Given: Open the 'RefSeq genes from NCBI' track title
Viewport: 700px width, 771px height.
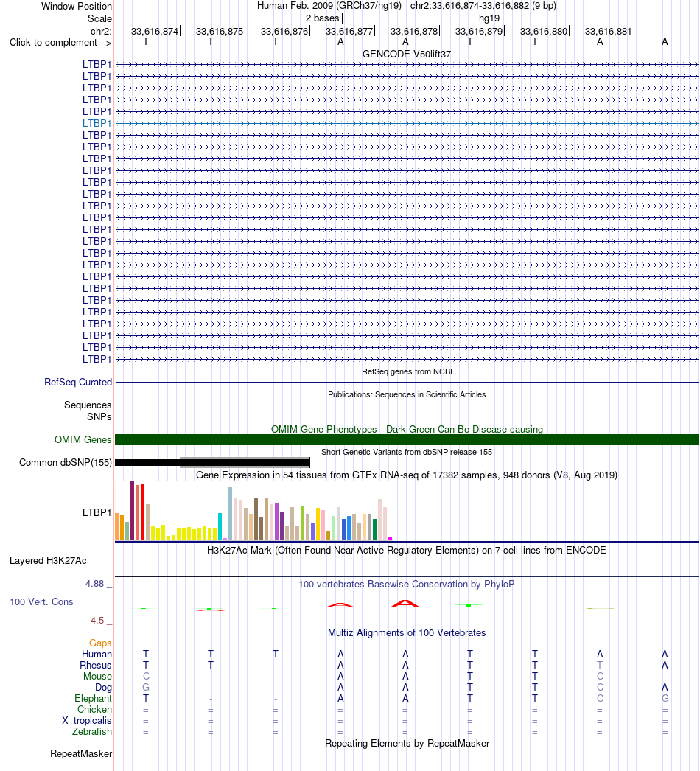Looking at the screenshot, I should [407, 371].
